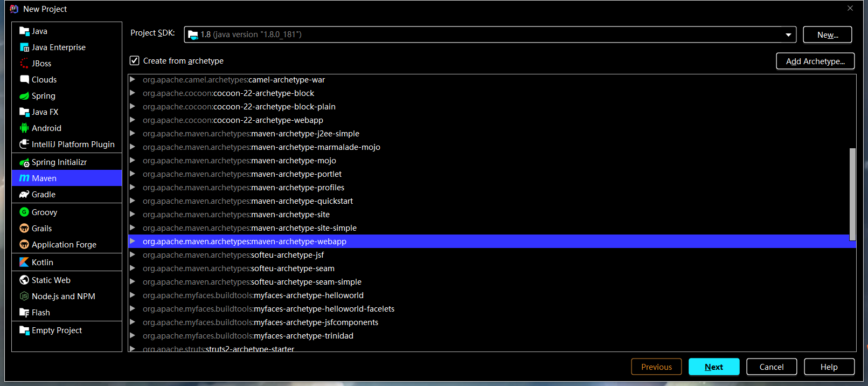Click the Java Enterprise icon
Screen dimensions: 868x386
(24, 47)
